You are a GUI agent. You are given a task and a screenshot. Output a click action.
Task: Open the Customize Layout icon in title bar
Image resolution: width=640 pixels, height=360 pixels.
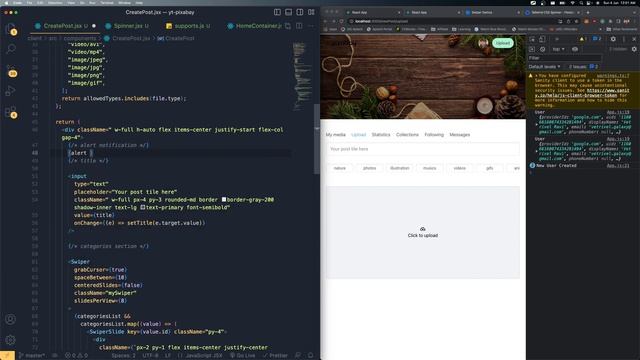tap(311, 12)
